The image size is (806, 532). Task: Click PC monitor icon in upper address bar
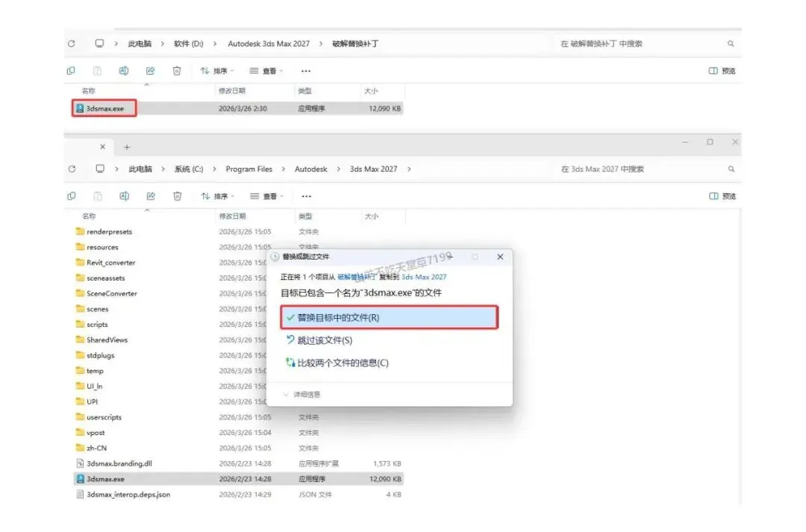click(x=100, y=43)
